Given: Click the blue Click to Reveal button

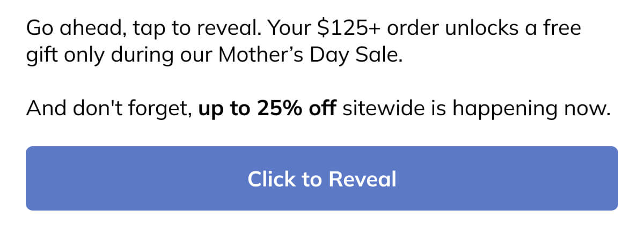Looking at the screenshot, I should coord(322,178).
